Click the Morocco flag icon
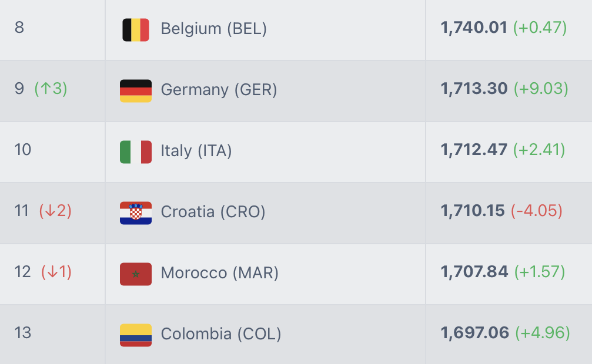This screenshot has width=592, height=364. pos(135,274)
